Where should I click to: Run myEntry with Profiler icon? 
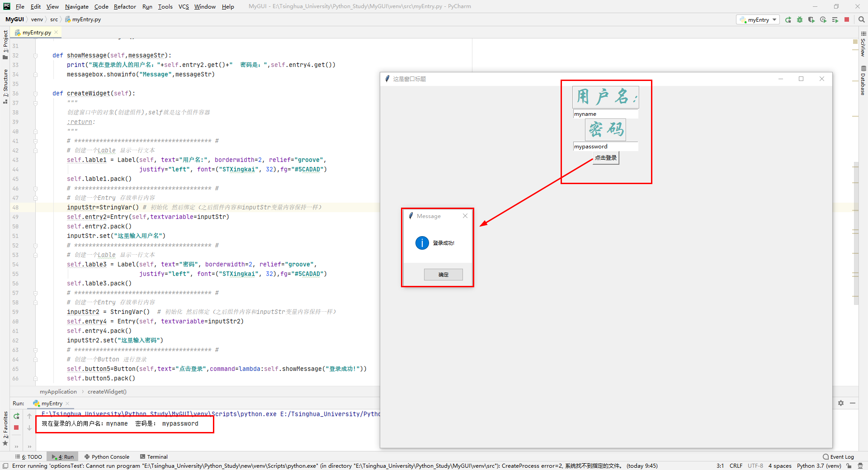pyautogui.click(x=823, y=19)
